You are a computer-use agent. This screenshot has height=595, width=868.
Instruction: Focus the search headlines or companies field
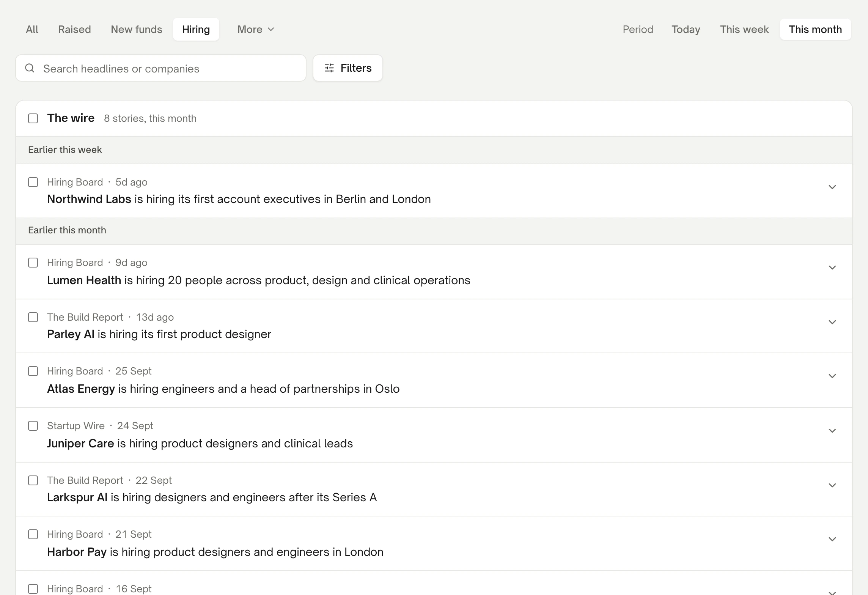click(x=161, y=68)
